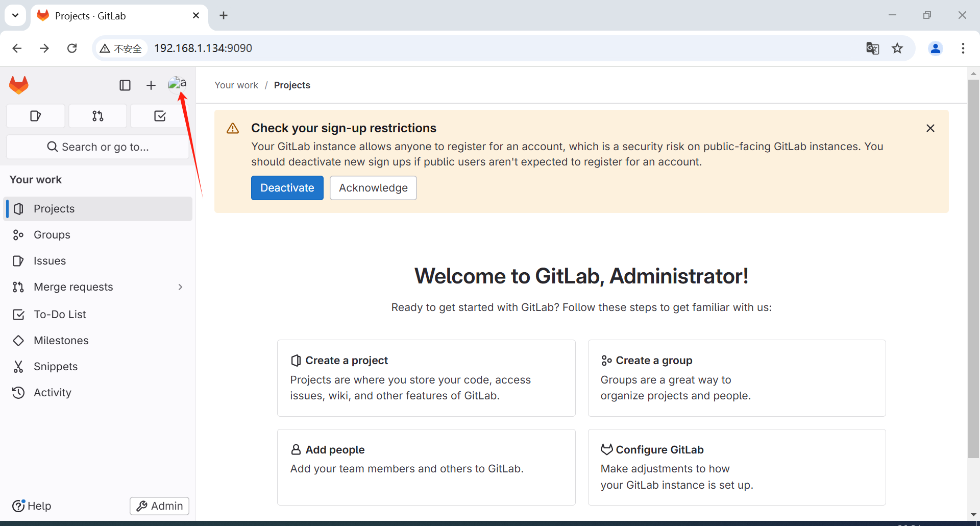The height and width of the screenshot is (526, 980).
Task: Click the Snippets scissors icon
Action: [x=18, y=367]
